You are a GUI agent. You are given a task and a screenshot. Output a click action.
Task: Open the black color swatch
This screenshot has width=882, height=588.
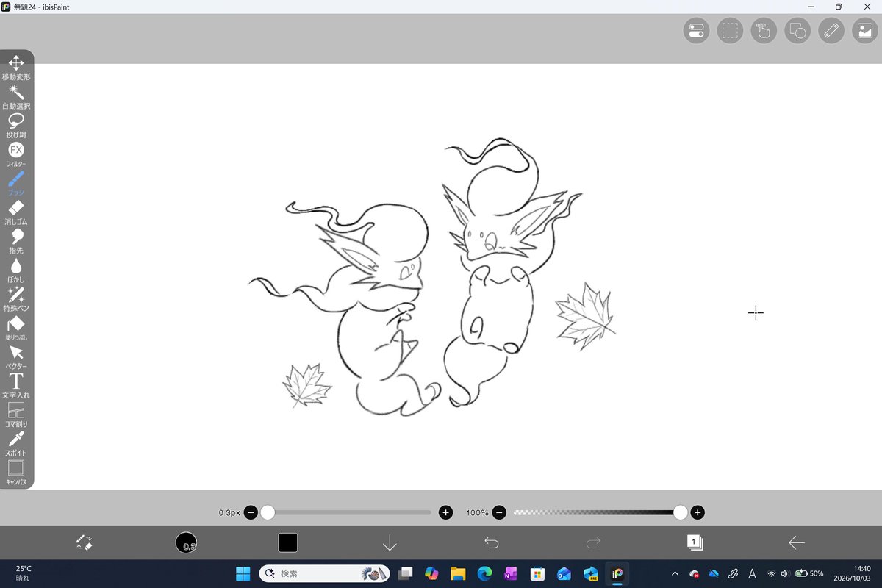click(x=287, y=543)
